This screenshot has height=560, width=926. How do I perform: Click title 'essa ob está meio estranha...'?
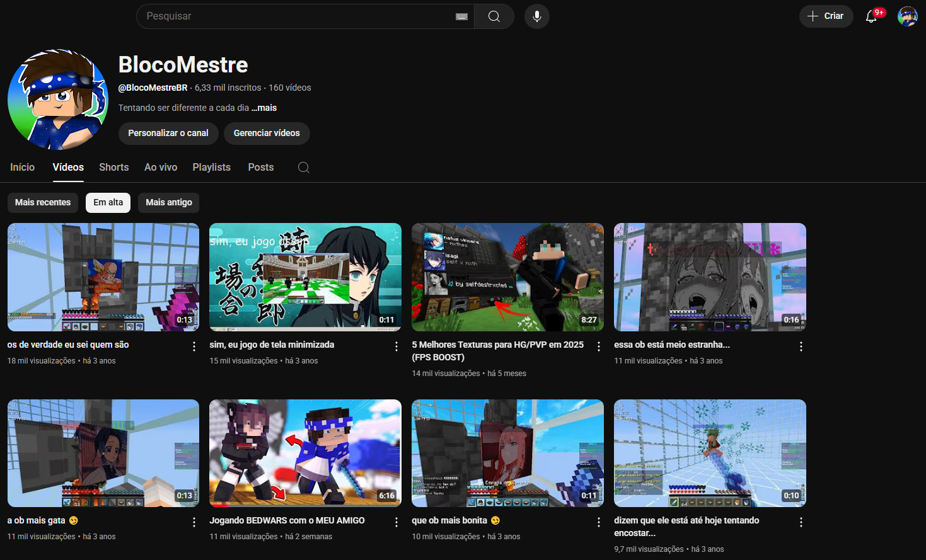(672, 345)
